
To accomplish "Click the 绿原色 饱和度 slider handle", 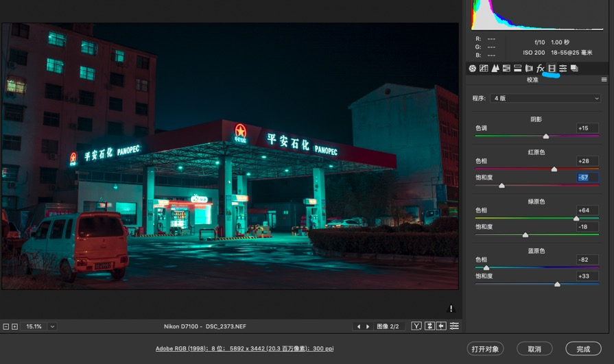I will click(526, 235).
